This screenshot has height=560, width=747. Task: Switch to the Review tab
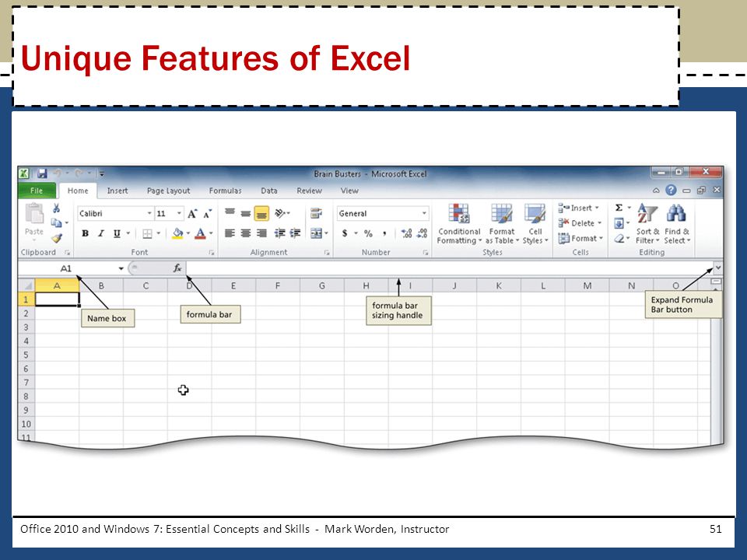(x=309, y=191)
